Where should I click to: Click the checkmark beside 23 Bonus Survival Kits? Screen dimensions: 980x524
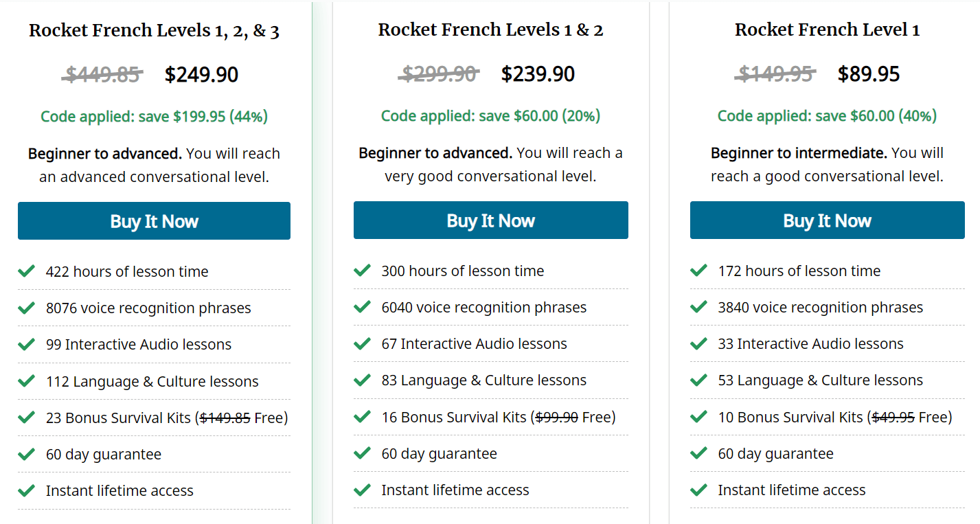pos(26,416)
